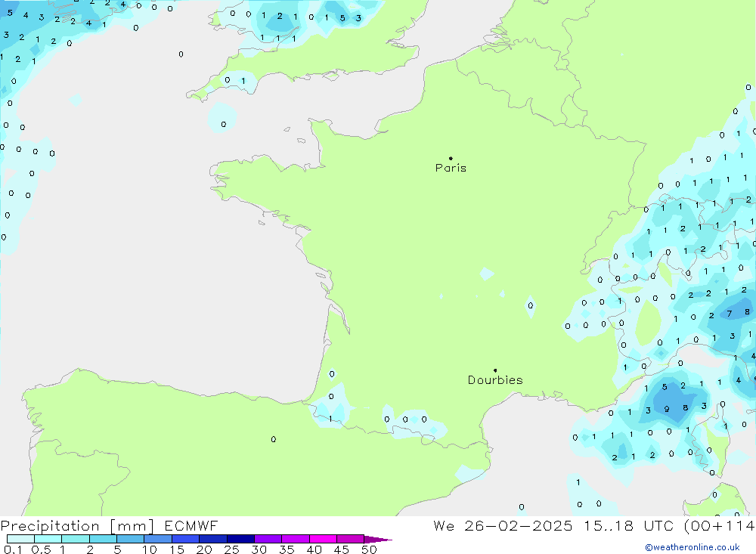Pick the 1–2 mm legend color swatch
Screen dimensions: 756x554
coord(76,539)
